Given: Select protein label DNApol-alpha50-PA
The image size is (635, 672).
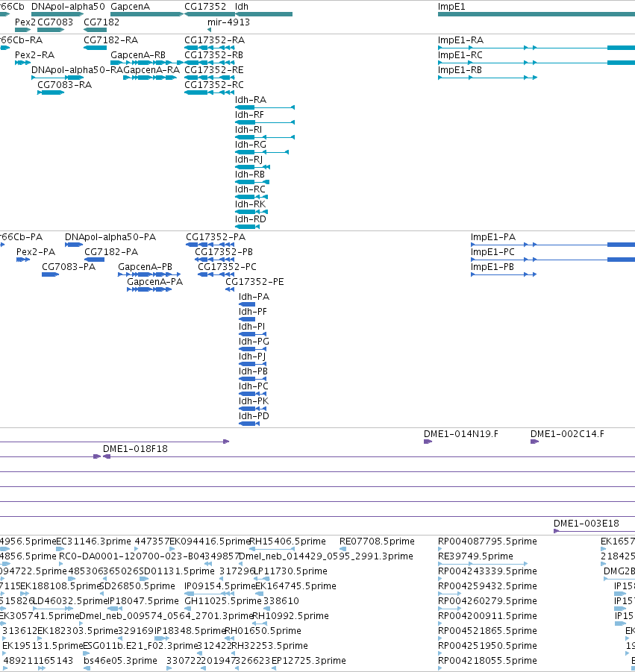Looking at the screenshot, I should [110, 237].
